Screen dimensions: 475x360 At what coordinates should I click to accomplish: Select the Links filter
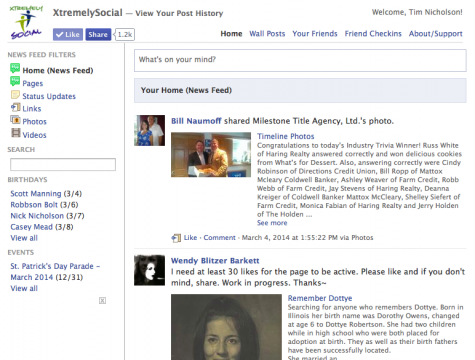click(32, 109)
